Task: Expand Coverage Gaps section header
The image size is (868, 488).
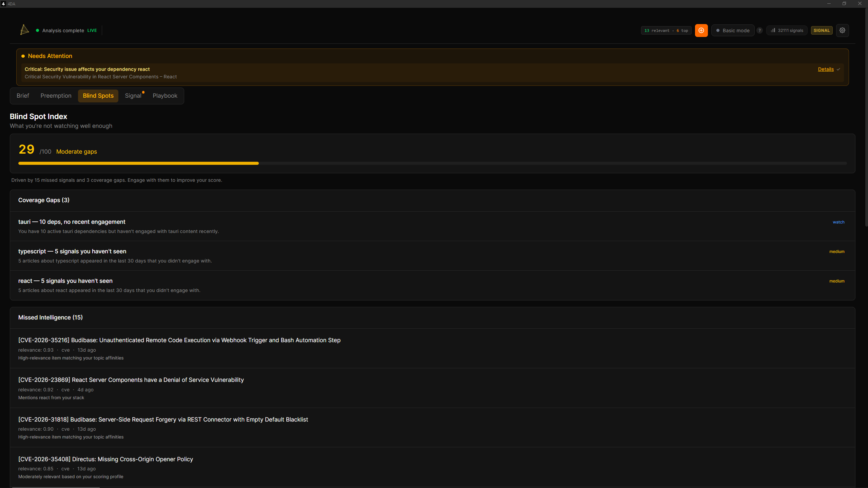Action: [44, 200]
